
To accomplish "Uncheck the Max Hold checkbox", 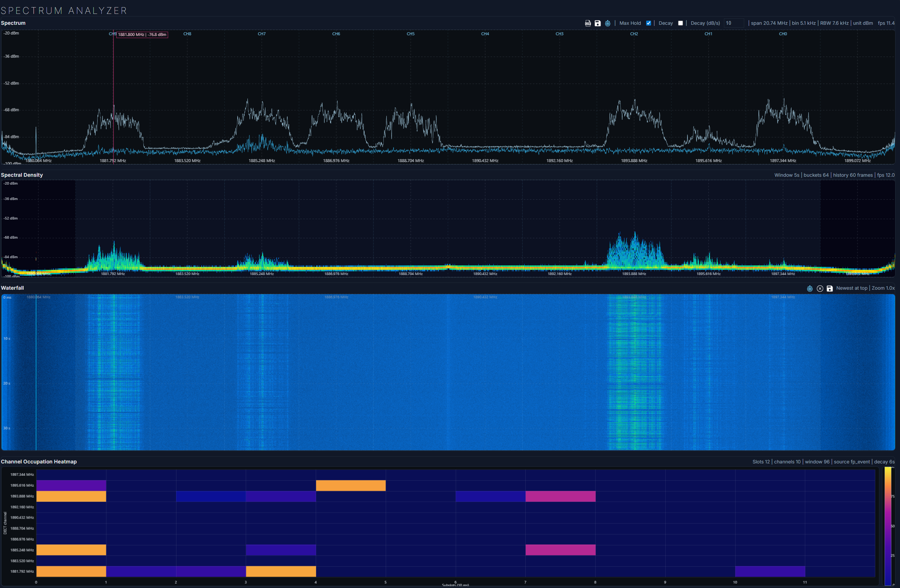I will coord(648,23).
